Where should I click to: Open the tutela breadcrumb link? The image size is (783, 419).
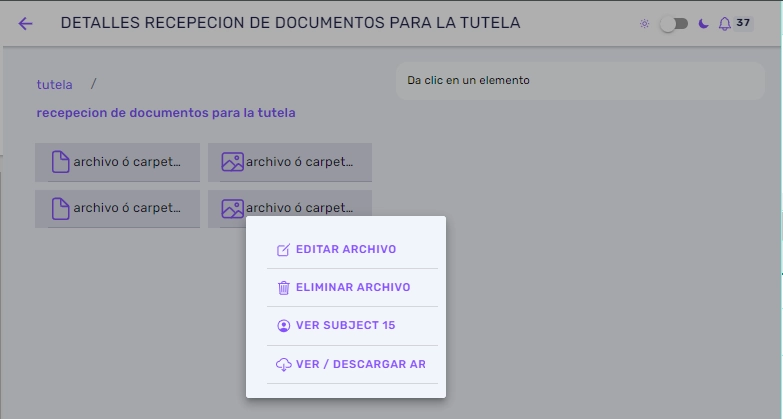coord(54,84)
